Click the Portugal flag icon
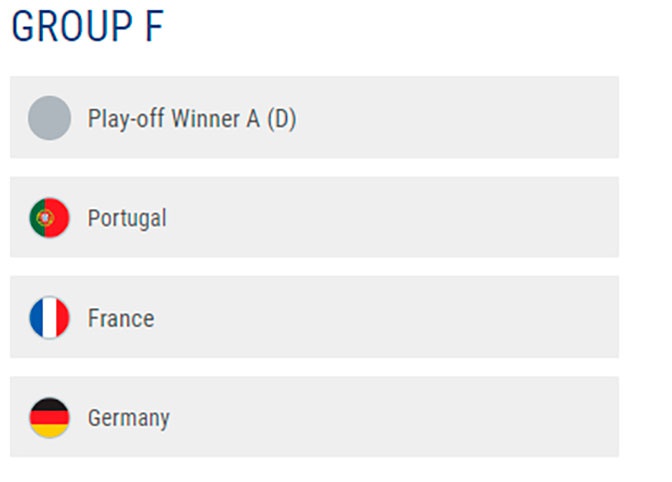 click(x=49, y=218)
